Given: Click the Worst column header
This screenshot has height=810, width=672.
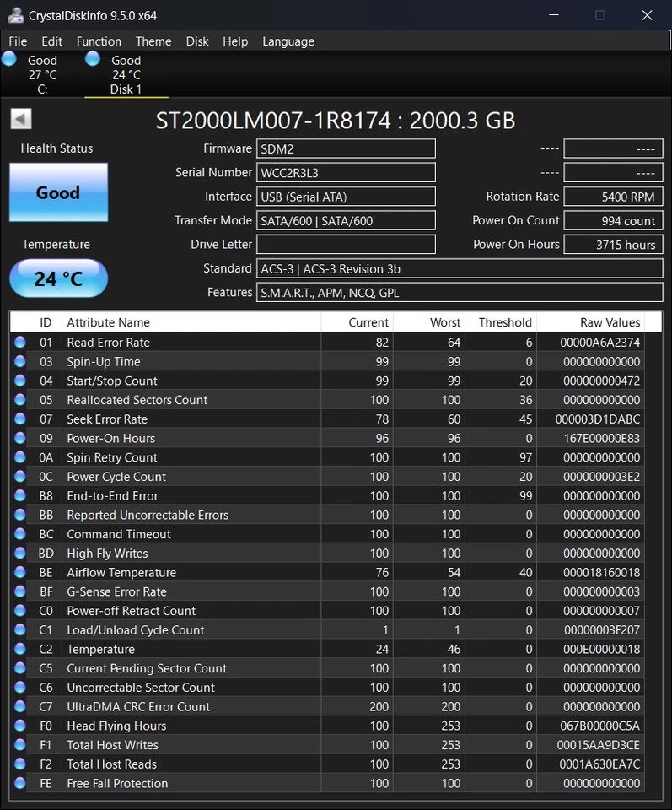Looking at the screenshot, I should (x=429, y=322).
